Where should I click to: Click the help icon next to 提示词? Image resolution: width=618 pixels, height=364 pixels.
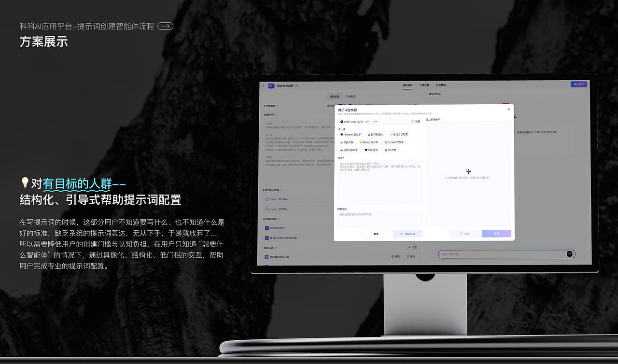tap(275, 115)
